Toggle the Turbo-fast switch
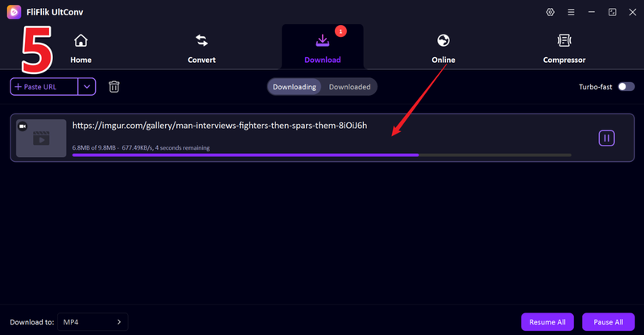644x335 pixels. pos(626,87)
